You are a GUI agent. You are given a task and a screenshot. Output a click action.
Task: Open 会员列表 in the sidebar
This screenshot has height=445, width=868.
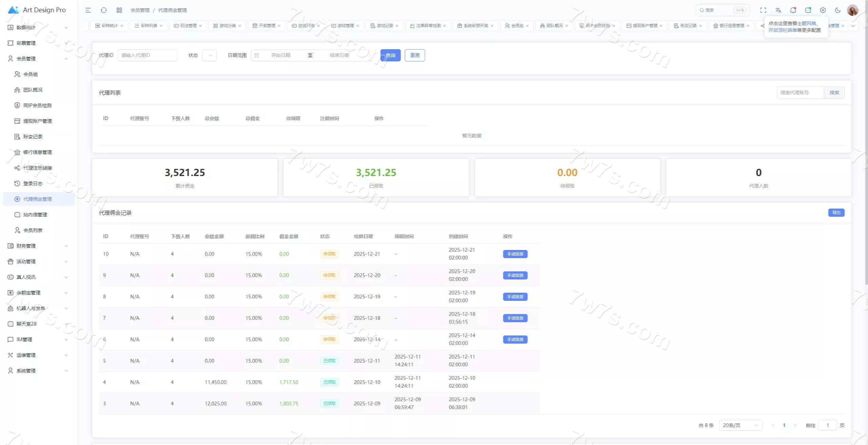point(33,230)
